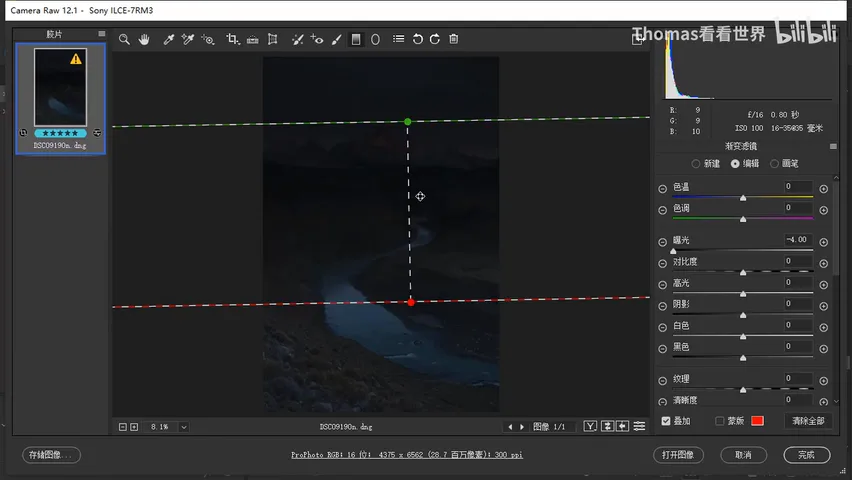Select the 画笔 radio button
The image size is (852, 480).
[x=774, y=164]
